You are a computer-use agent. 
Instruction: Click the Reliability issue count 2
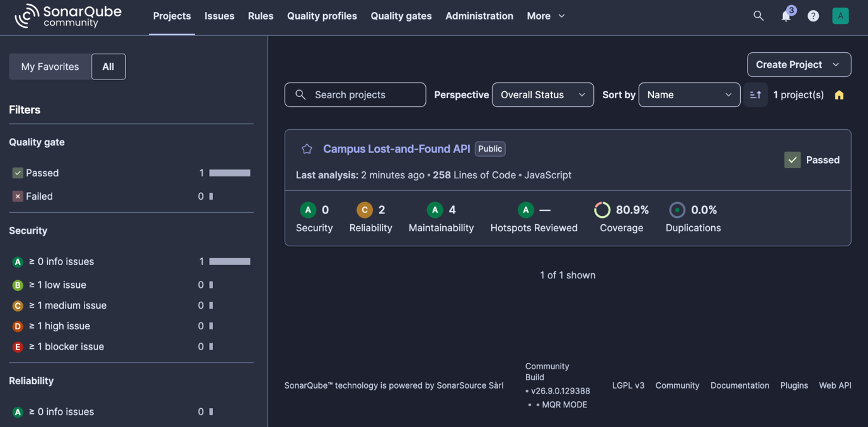(382, 210)
